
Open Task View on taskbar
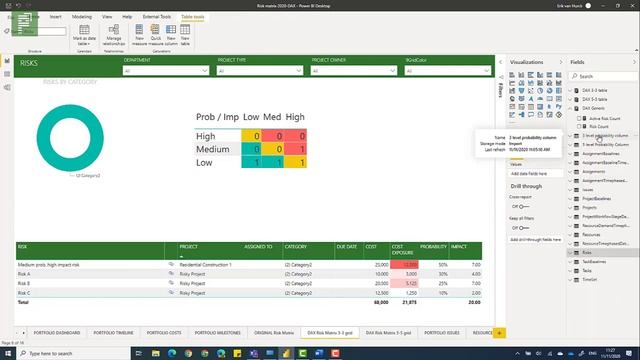(138, 353)
